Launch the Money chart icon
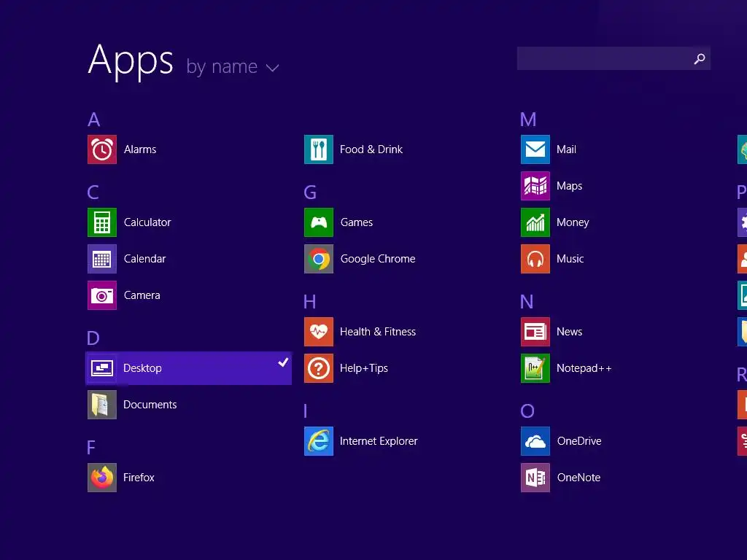The image size is (747, 560). [535, 222]
